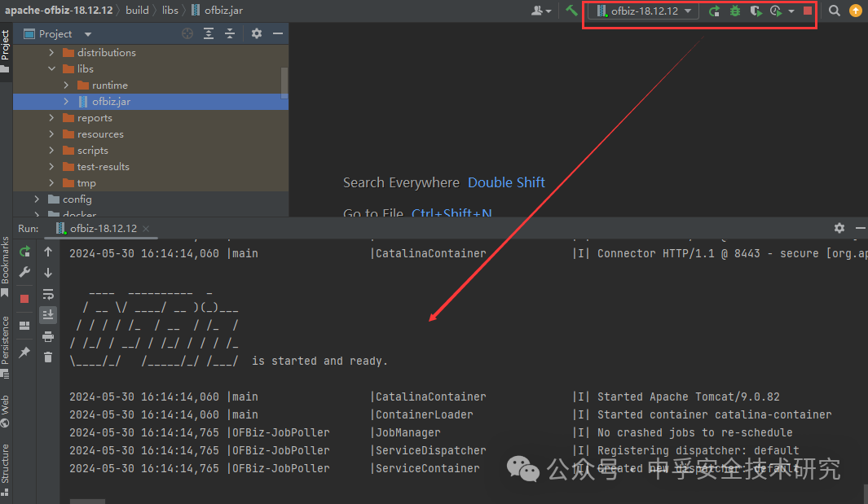The height and width of the screenshot is (504, 868).
Task: Expand the distributions folder
Action: (51, 53)
